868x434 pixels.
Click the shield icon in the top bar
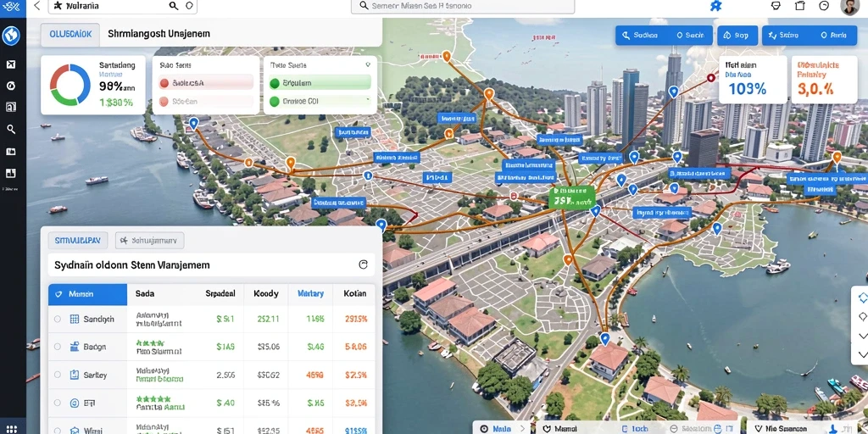pos(776,6)
